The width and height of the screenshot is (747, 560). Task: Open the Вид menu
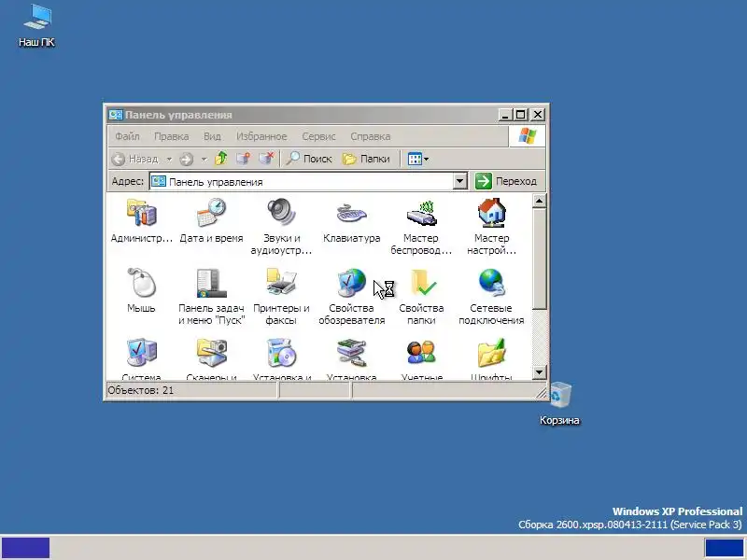pos(212,136)
